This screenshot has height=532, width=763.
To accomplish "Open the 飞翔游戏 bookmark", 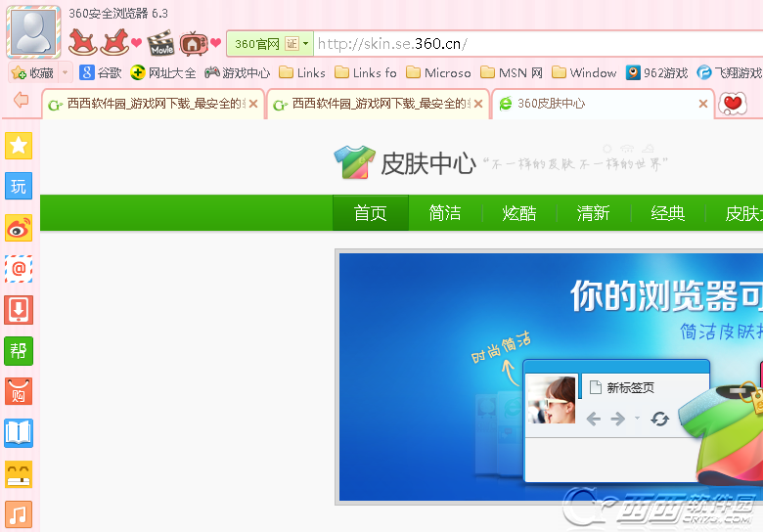I will 730,73.
